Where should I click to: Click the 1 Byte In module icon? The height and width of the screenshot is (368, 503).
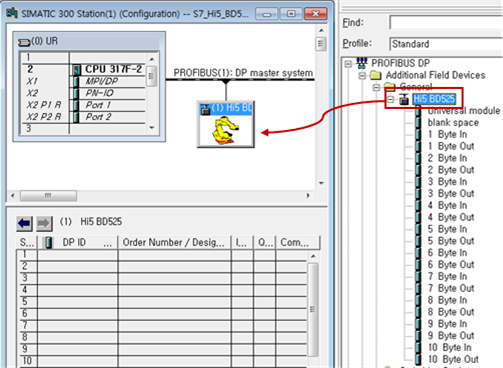tap(418, 135)
